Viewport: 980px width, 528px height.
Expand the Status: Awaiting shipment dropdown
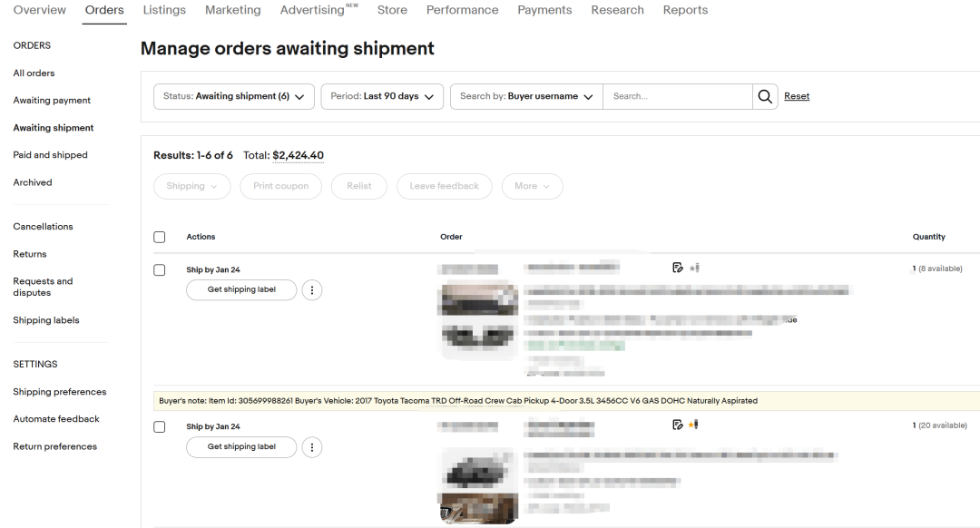coord(234,96)
